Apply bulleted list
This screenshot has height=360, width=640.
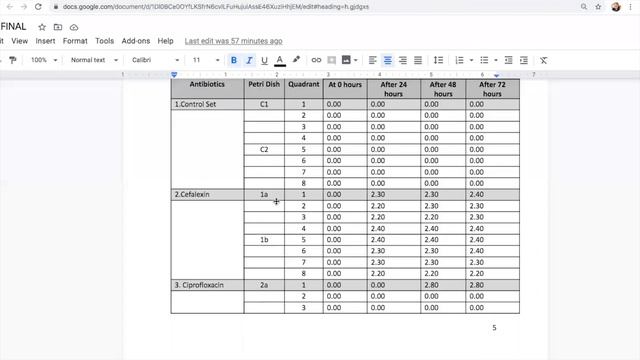tap(484, 60)
